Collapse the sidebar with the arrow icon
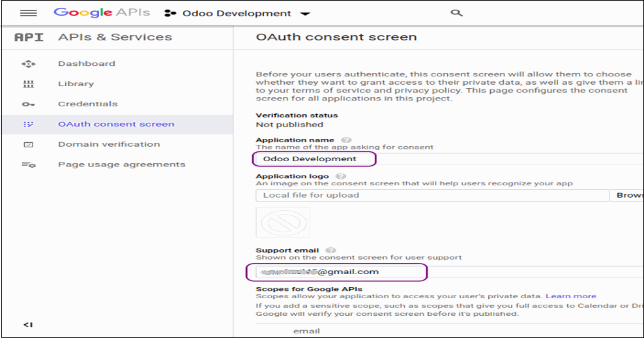The height and width of the screenshot is (338, 644). (28, 324)
